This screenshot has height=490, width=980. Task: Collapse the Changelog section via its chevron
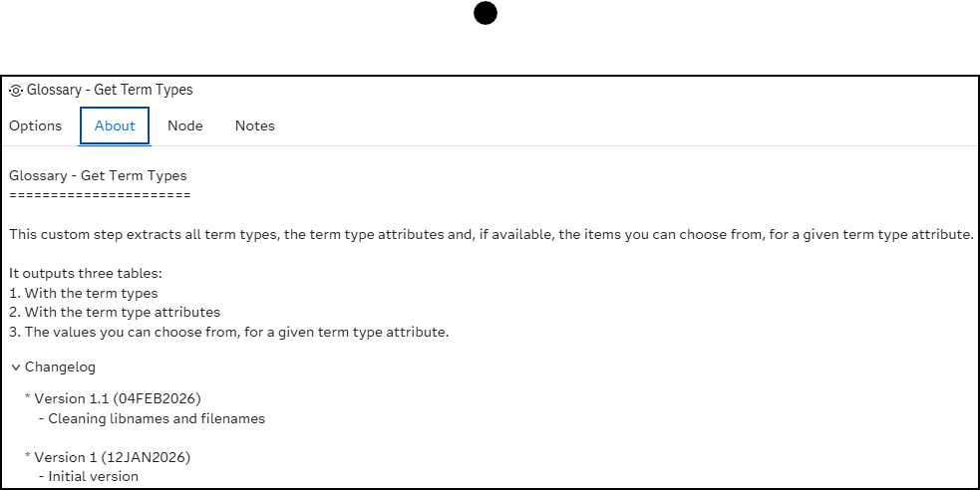pos(16,367)
